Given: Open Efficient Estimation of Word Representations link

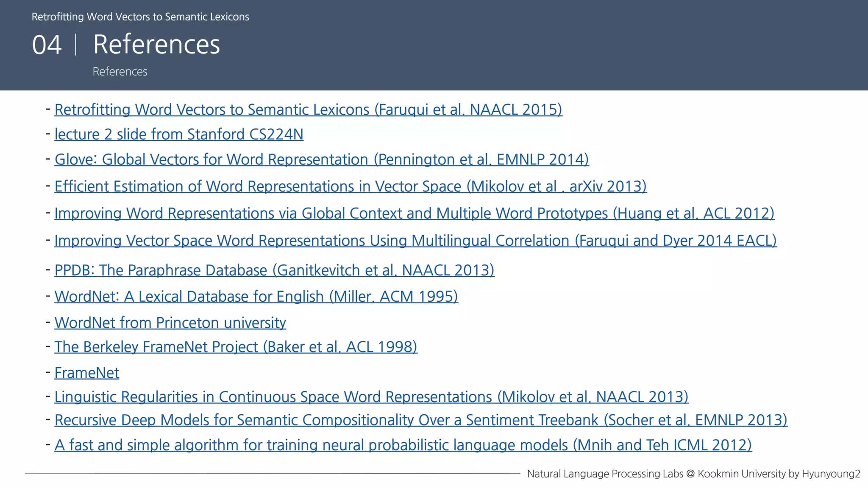Looking at the screenshot, I should coord(351,186).
